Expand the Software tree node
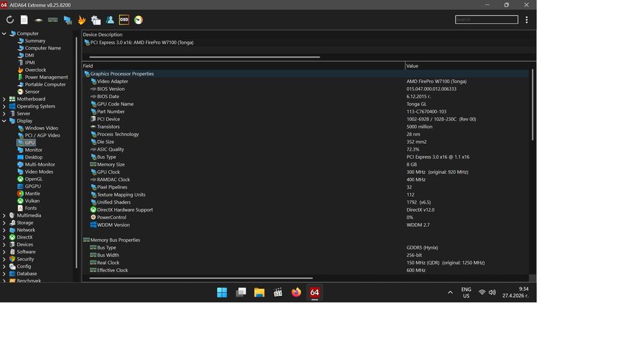This screenshot has width=644, height=363. click(4, 252)
